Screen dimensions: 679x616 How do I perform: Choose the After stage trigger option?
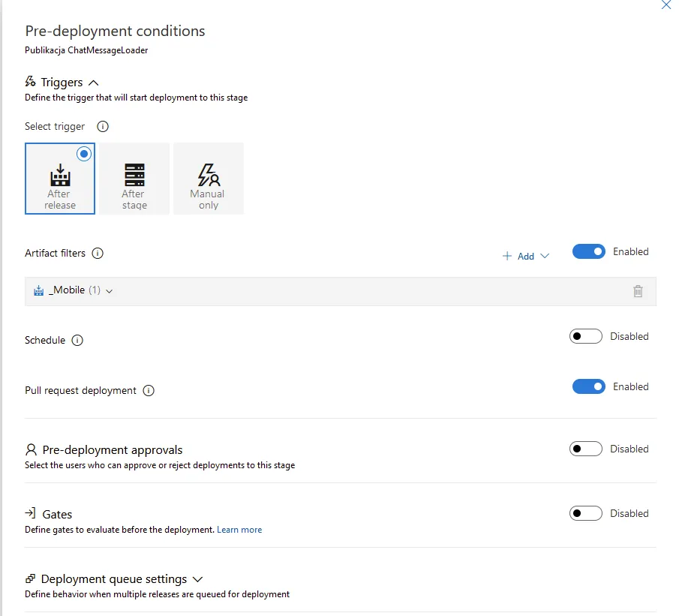pos(134,179)
